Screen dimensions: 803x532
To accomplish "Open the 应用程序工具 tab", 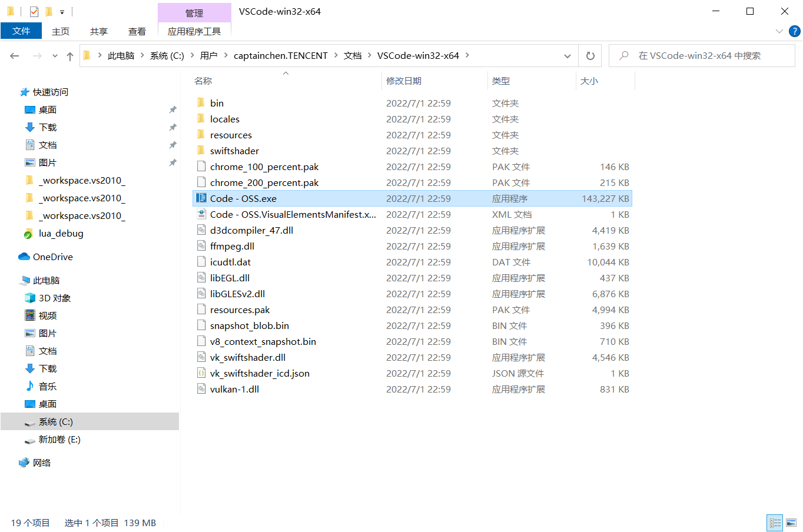I will click(194, 31).
